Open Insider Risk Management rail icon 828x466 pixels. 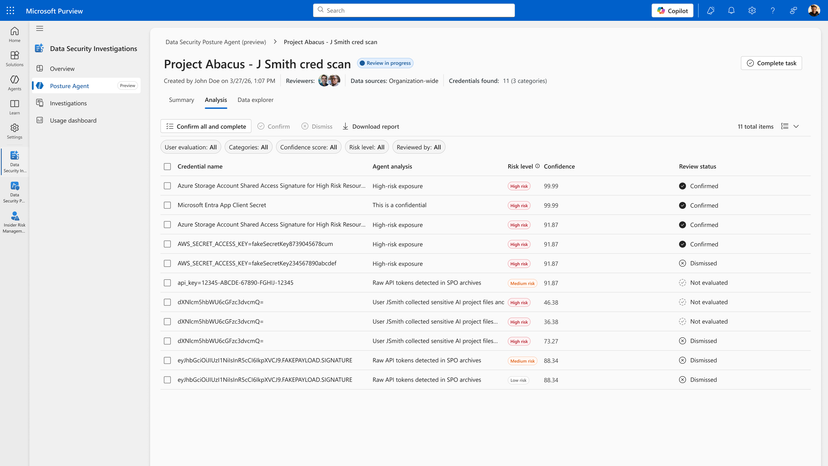click(x=14, y=222)
